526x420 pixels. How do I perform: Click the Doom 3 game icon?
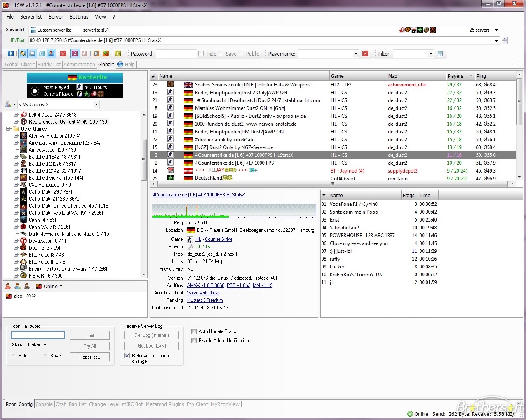click(x=23, y=248)
